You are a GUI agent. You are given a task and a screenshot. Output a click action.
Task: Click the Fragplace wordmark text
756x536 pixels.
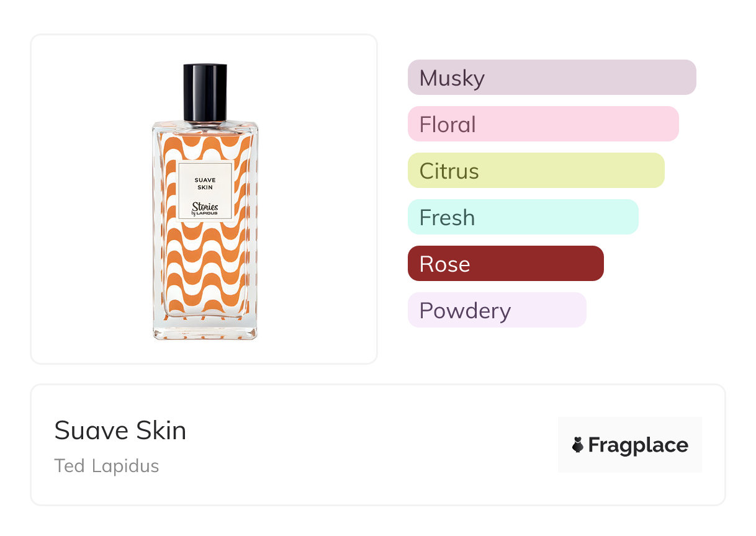pos(638,445)
